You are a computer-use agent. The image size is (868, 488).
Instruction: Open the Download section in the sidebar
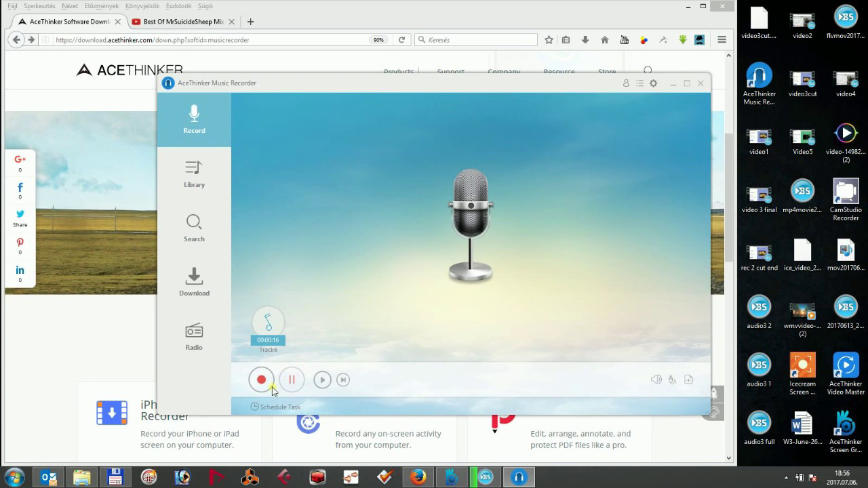pos(194,281)
